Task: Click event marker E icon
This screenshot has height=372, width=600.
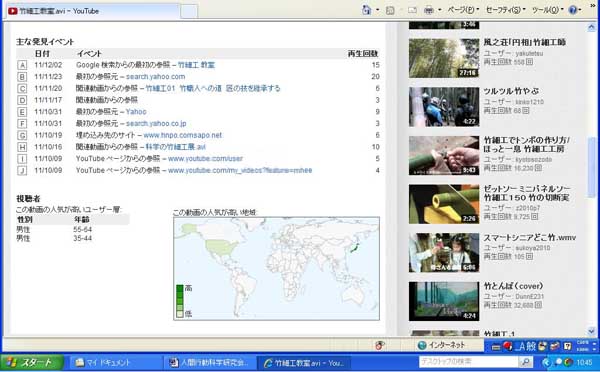Action: point(22,112)
